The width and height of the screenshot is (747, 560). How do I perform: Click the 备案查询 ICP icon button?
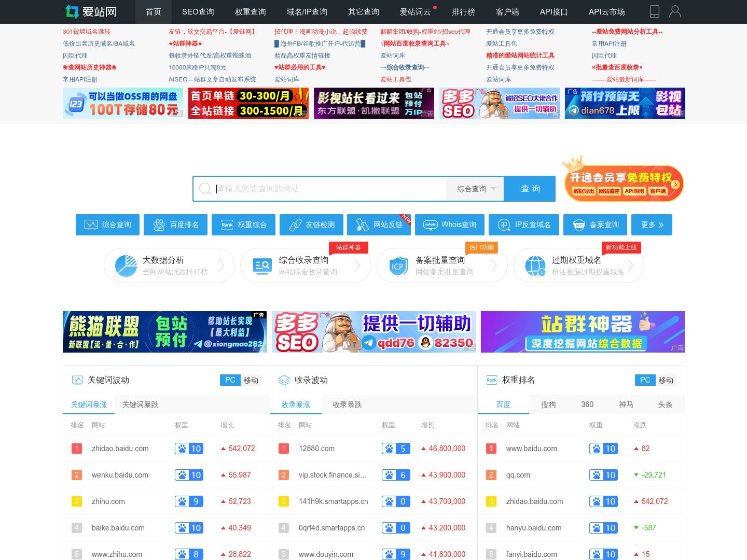point(595,225)
